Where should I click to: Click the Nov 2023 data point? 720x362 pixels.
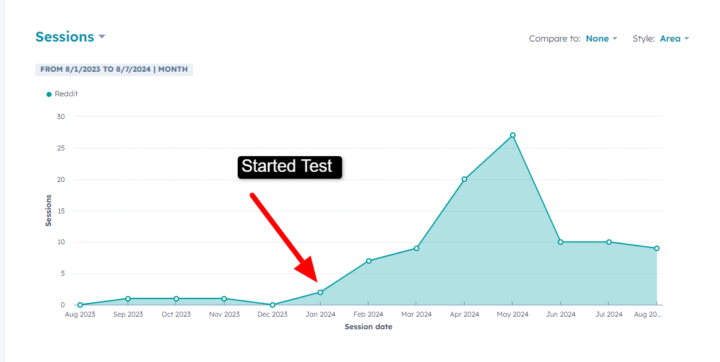tap(224, 299)
